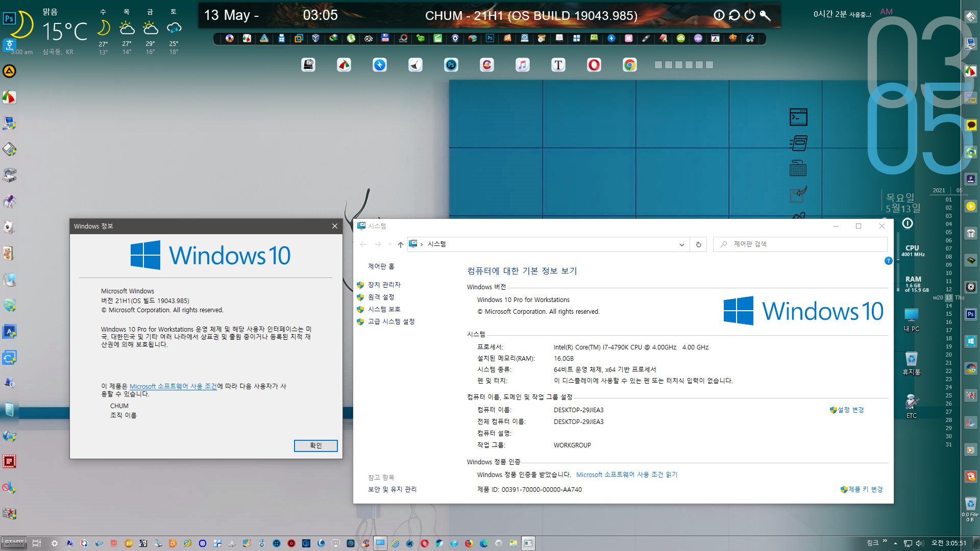Click the Photoshop icon in the dock
Image resolution: width=980 pixels, height=551 pixels.
[x=451, y=65]
